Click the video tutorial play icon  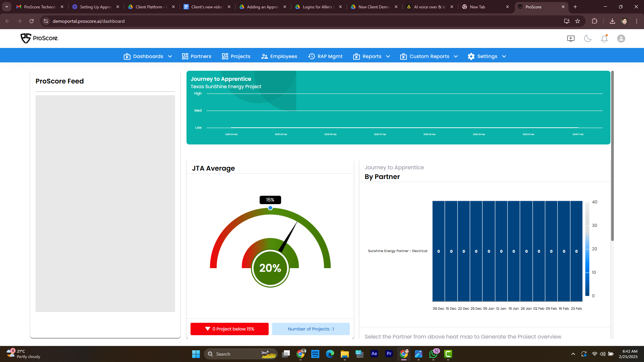click(x=571, y=39)
